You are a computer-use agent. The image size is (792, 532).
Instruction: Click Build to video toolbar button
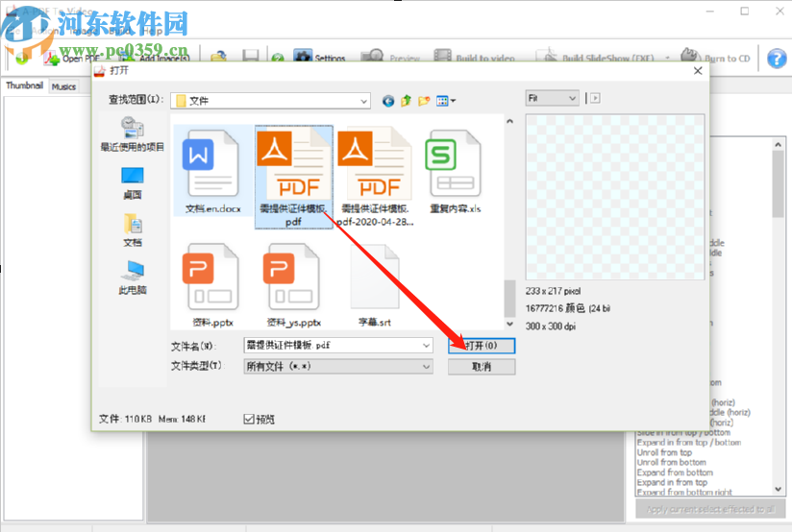click(474, 58)
